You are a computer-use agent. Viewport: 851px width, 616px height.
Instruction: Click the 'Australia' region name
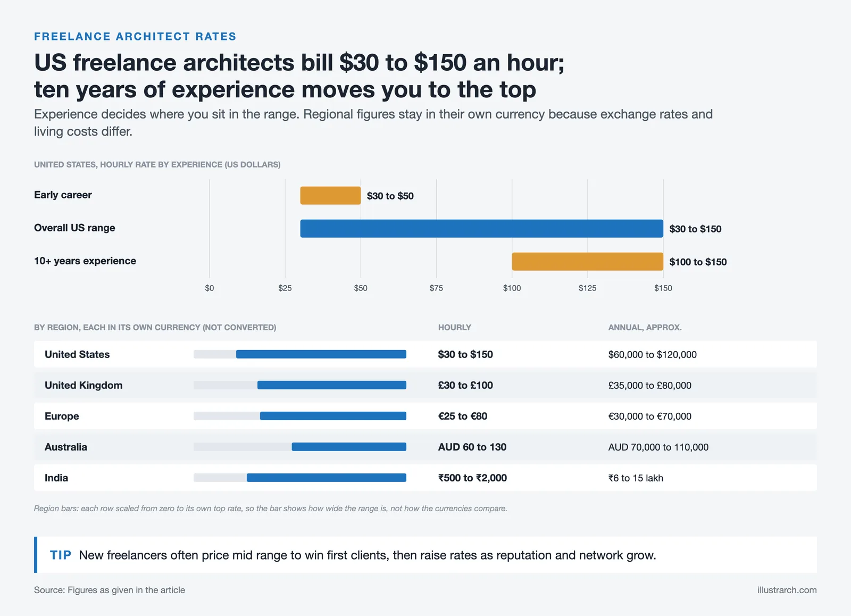[x=66, y=447]
